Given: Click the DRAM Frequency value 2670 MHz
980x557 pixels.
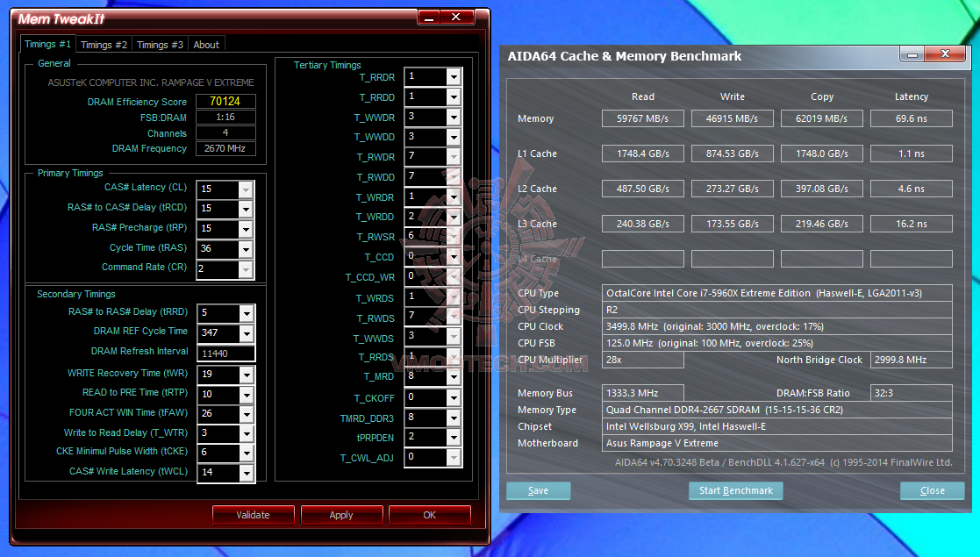Looking at the screenshot, I should coord(225,149).
